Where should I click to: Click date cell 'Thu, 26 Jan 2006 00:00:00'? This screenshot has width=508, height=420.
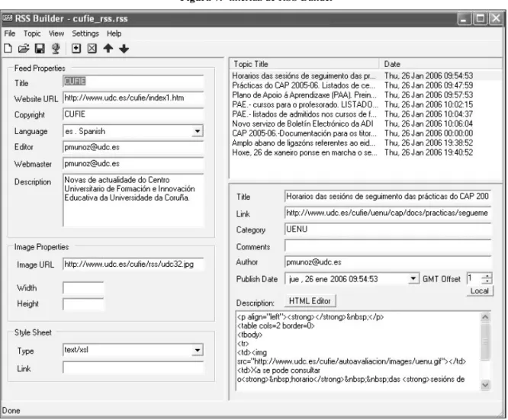tap(429, 133)
